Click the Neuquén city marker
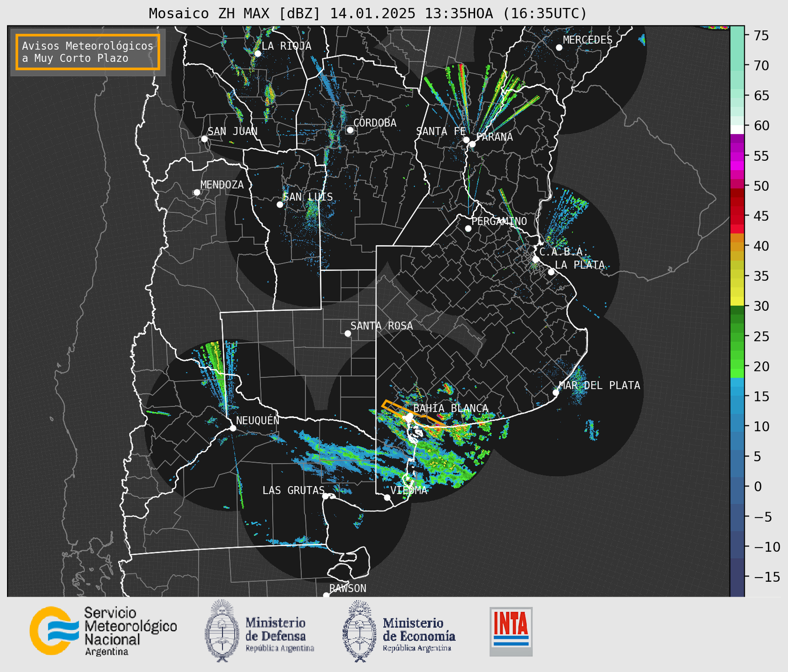 (233, 428)
